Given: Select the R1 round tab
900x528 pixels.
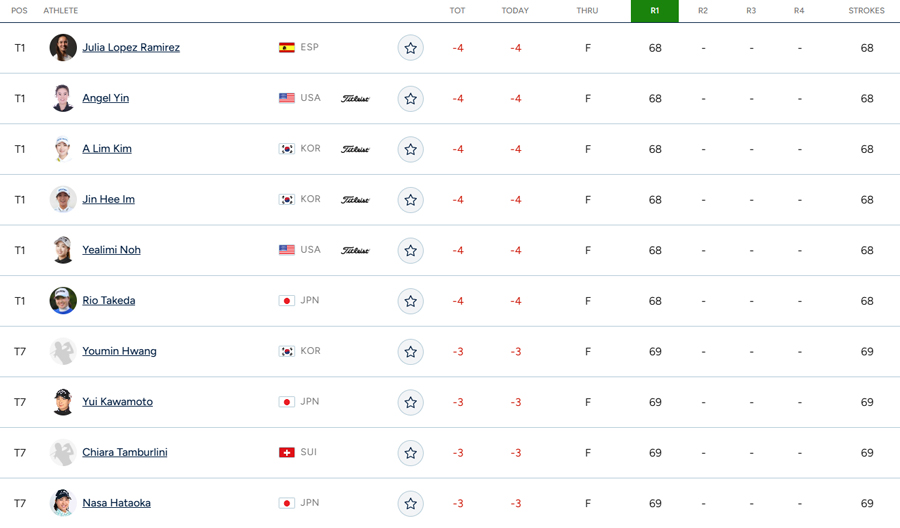Looking at the screenshot, I should click(655, 11).
